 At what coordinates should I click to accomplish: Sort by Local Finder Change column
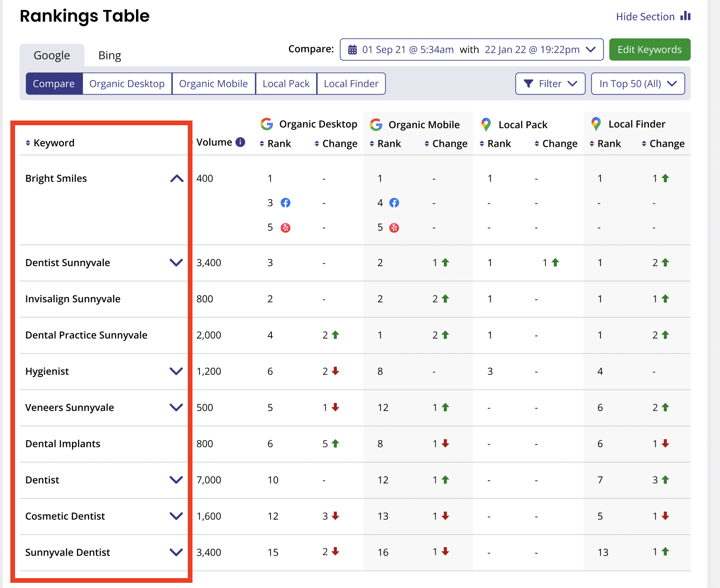(644, 144)
